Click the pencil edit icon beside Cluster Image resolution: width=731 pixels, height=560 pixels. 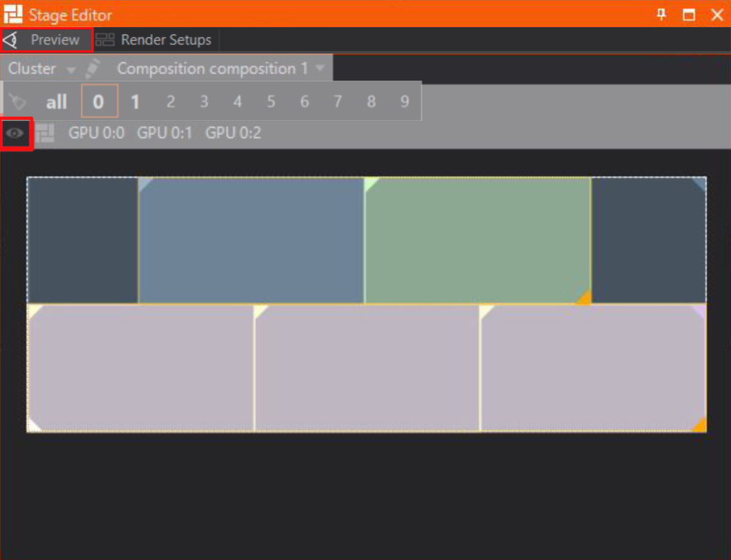[x=92, y=69]
